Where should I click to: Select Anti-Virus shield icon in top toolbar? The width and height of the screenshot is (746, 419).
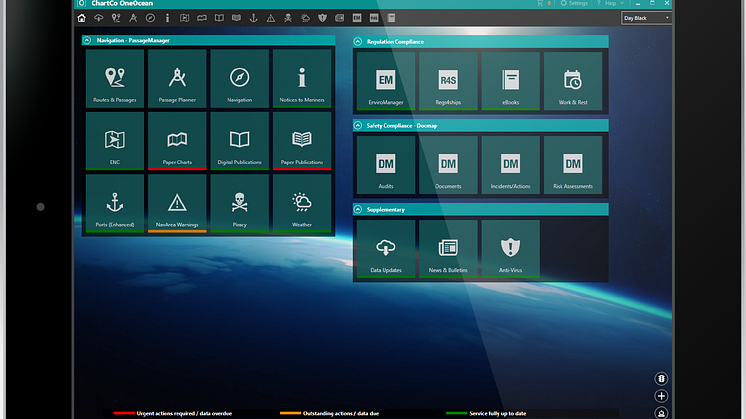click(x=322, y=18)
